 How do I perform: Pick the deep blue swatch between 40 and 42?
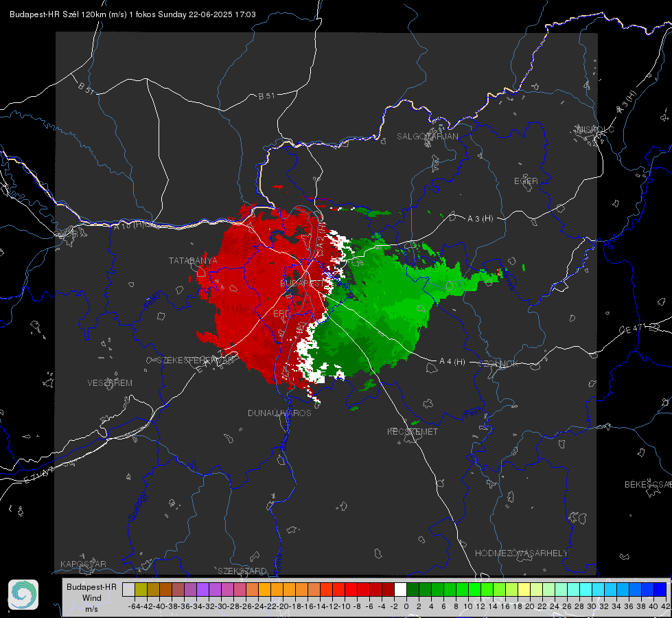tap(660, 590)
